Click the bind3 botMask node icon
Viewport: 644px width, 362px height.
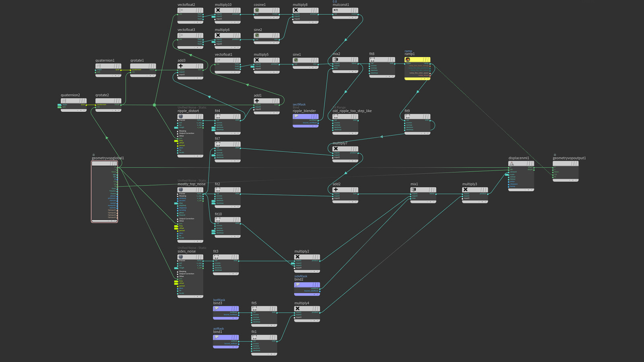pyautogui.click(x=216, y=309)
